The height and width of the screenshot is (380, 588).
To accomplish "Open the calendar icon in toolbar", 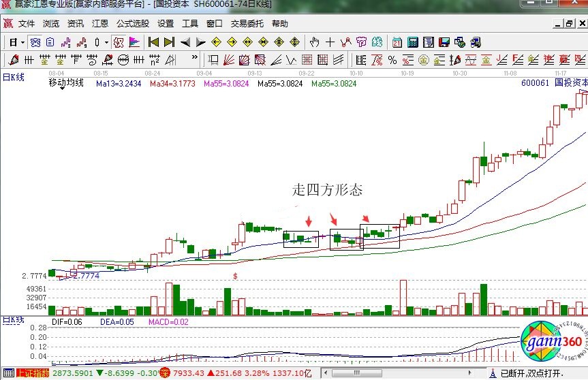I will pyautogui.click(x=396, y=42).
